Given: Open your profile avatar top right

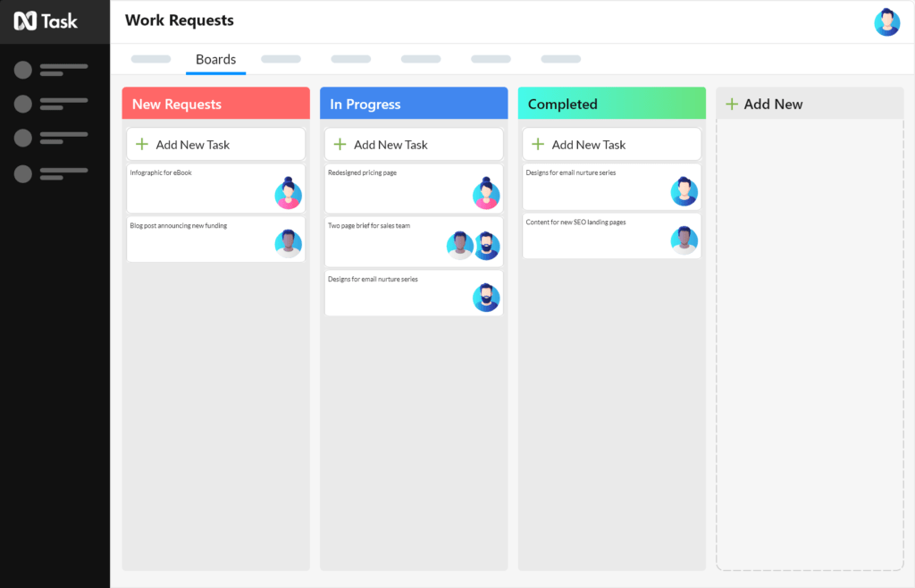Looking at the screenshot, I should (x=886, y=21).
